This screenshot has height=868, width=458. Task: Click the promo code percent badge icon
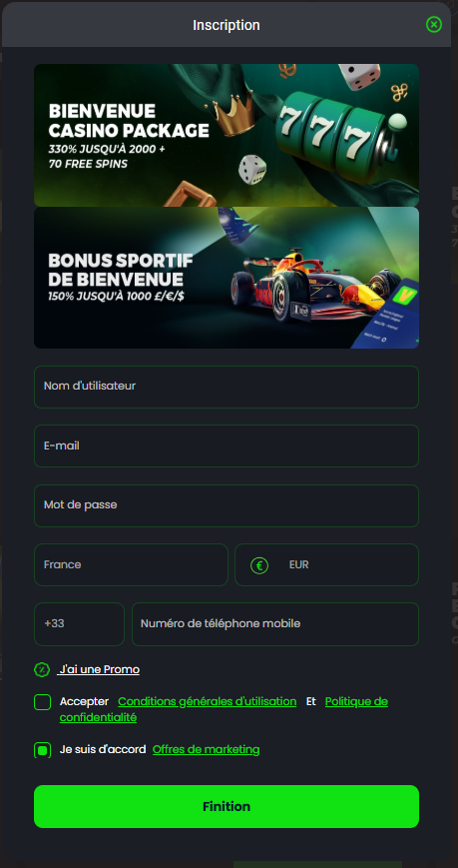42,669
